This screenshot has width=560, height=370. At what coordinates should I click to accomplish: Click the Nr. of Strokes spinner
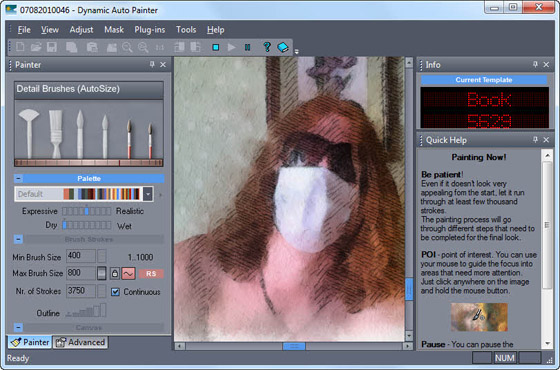[x=102, y=291]
